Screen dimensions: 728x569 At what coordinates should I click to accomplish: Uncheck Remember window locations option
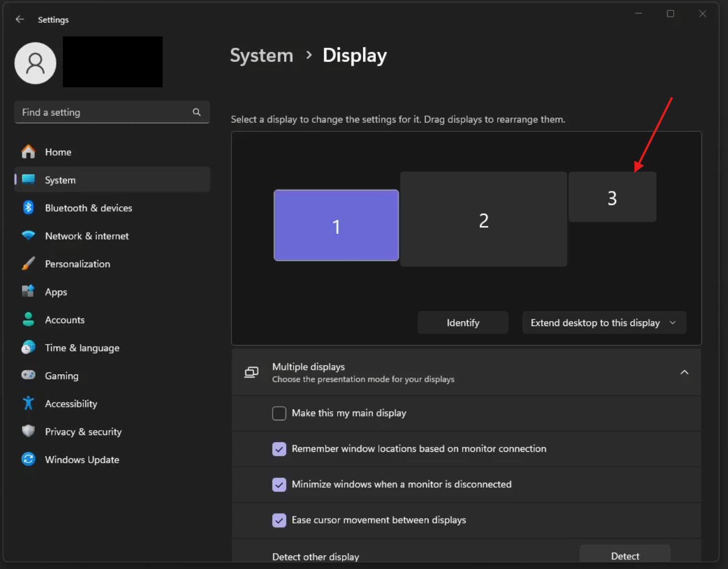pyautogui.click(x=279, y=449)
